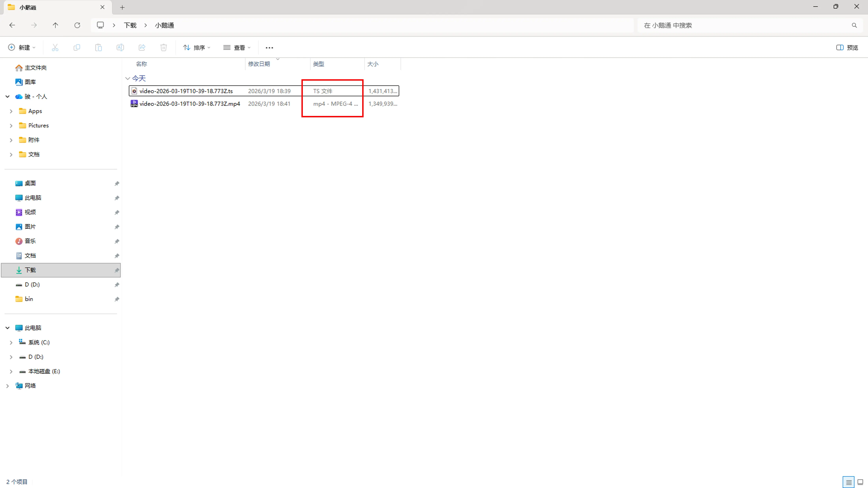Toggle the 预览 preview pane
The width and height of the screenshot is (868, 488).
coord(847,48)
